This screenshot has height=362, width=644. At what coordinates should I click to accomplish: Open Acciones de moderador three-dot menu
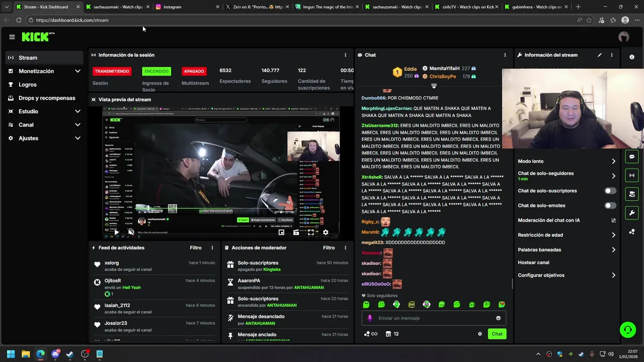(x=345, y=248)
